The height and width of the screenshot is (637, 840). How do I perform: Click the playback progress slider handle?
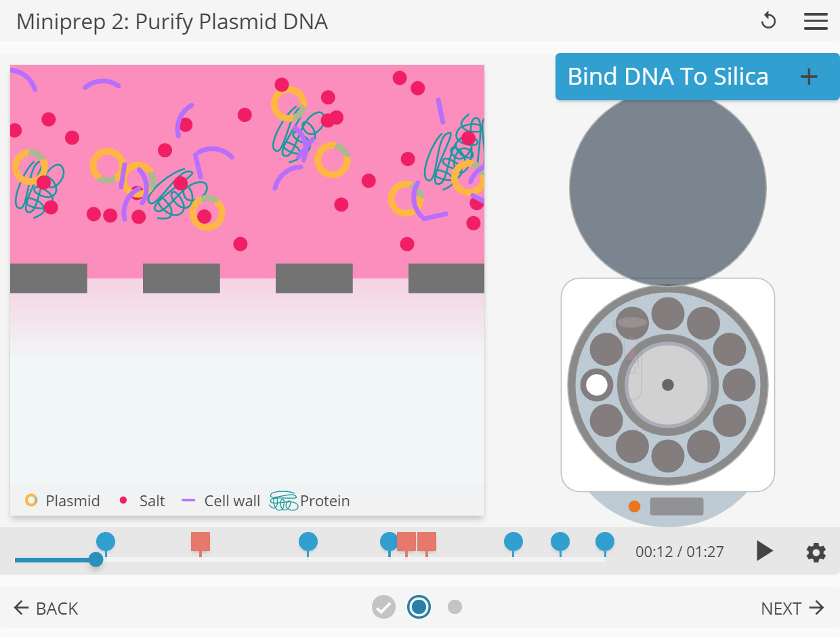96,559
